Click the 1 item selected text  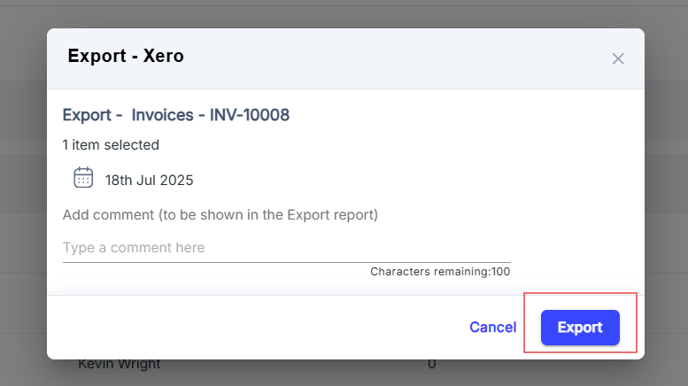(111, 145)
